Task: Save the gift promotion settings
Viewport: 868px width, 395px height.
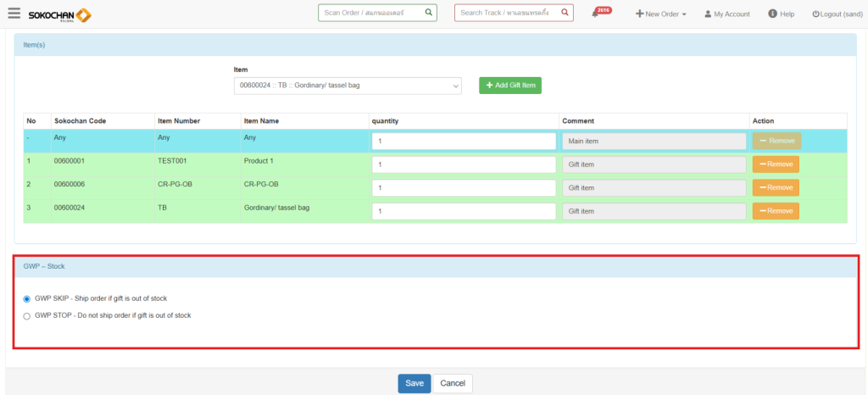Action: pos(414,383)
